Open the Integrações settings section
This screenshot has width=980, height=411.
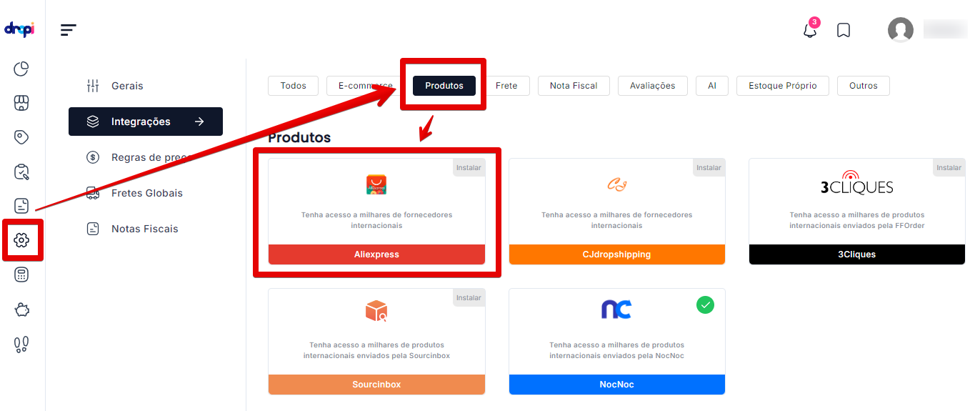click(x=146, y=122)
